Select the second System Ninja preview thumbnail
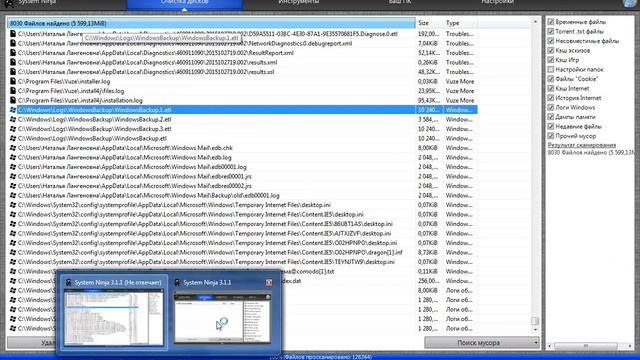This screenshot has height=360, width=640. 222,317
